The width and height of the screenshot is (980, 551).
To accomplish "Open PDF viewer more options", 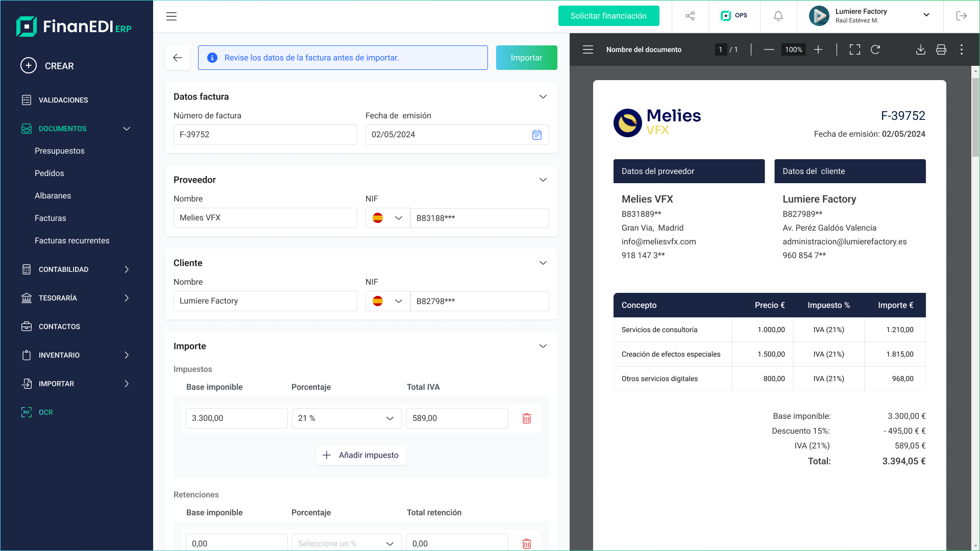I will pos(962,49).
